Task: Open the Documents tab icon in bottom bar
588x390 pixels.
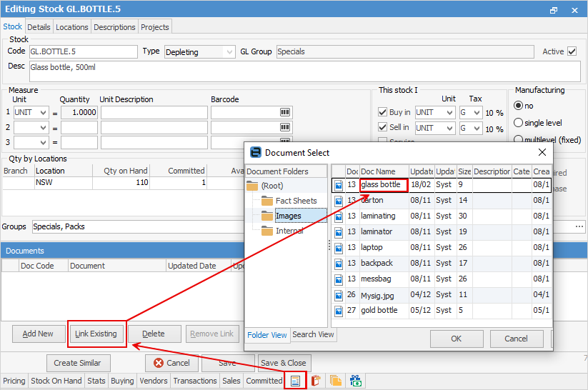Action: (294, 381)
